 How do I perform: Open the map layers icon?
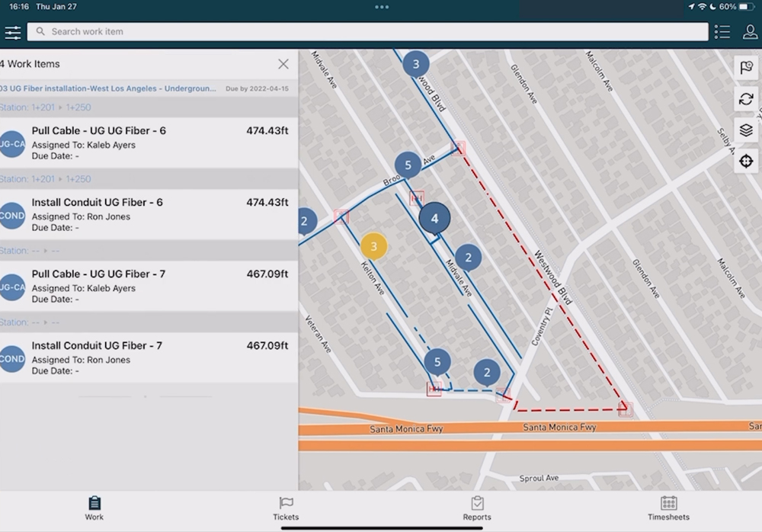[x=746, y=130]
